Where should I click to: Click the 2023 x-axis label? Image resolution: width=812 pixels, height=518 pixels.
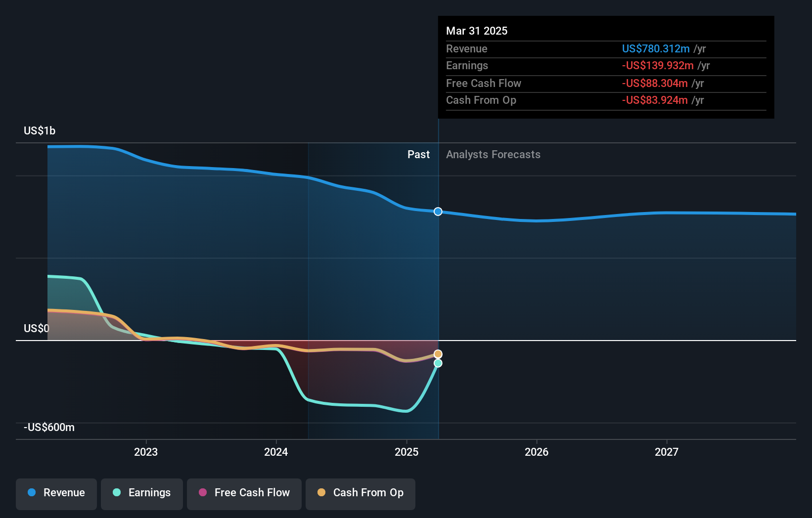146,452
